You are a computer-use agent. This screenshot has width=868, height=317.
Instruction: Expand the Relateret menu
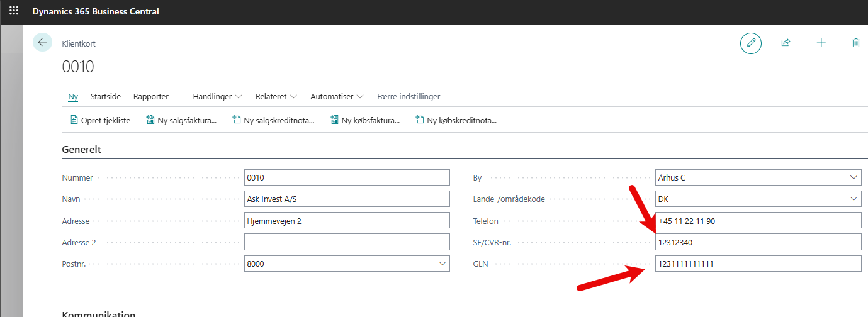276,97
